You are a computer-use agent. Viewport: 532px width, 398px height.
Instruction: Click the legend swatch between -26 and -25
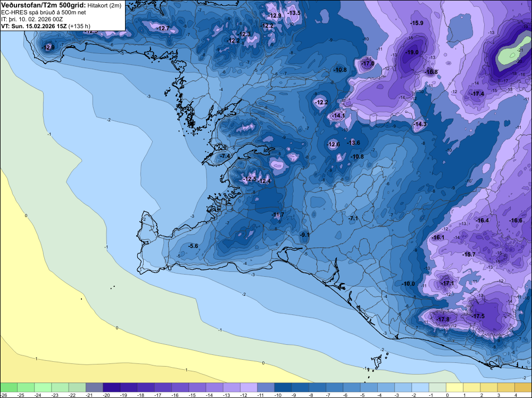9,387
